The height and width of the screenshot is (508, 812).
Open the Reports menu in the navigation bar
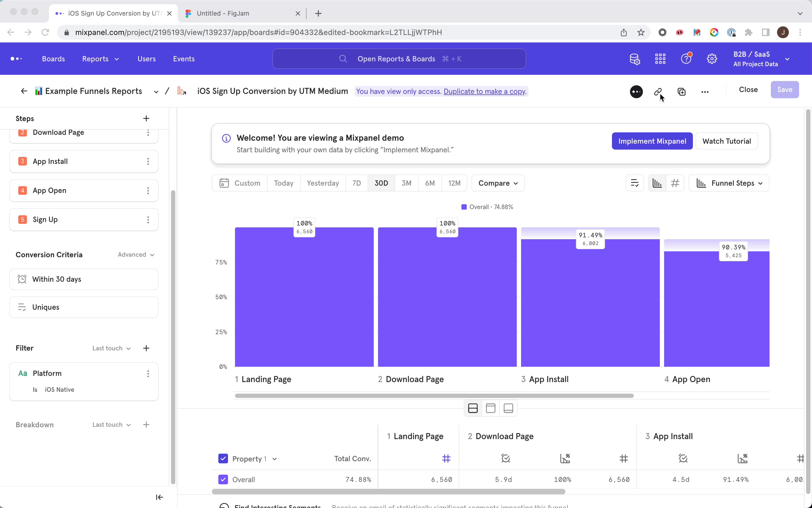tap(100, 58)
